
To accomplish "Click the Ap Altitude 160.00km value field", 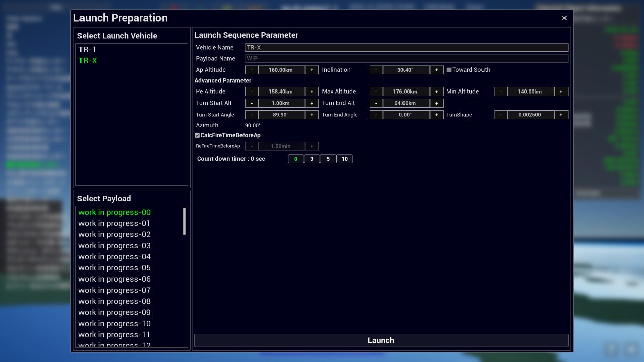I will [282, 70].
